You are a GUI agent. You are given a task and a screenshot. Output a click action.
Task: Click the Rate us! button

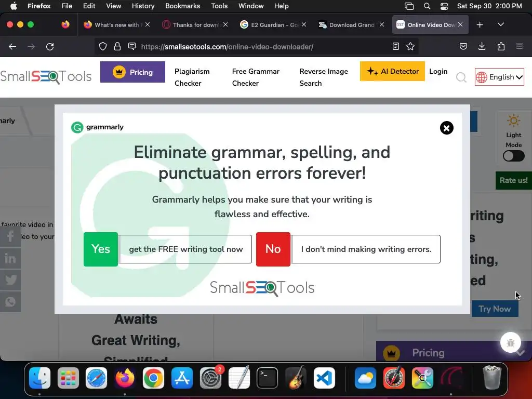pos(513,180)
